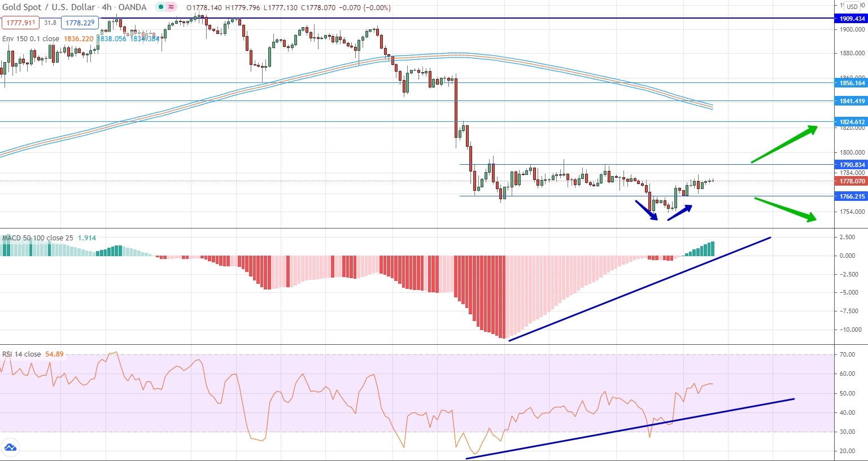This screenshot has height=461, width=868.
Task: Open the TradingView logo at bottom-left
Action: coord(10,449)
